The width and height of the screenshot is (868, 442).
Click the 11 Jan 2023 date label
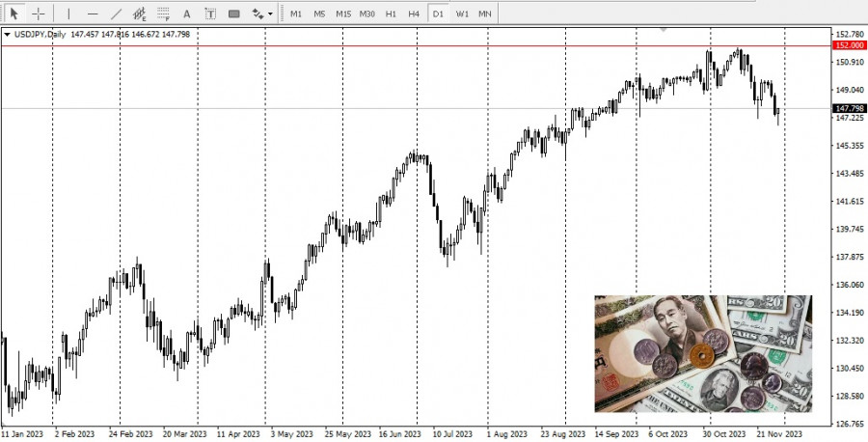(22, 433)
